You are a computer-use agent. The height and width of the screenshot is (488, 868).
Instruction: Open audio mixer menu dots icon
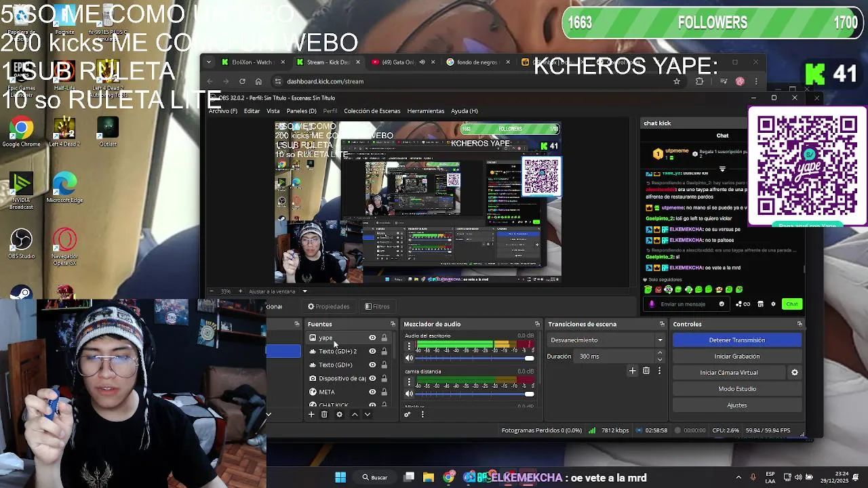(422, 414)
